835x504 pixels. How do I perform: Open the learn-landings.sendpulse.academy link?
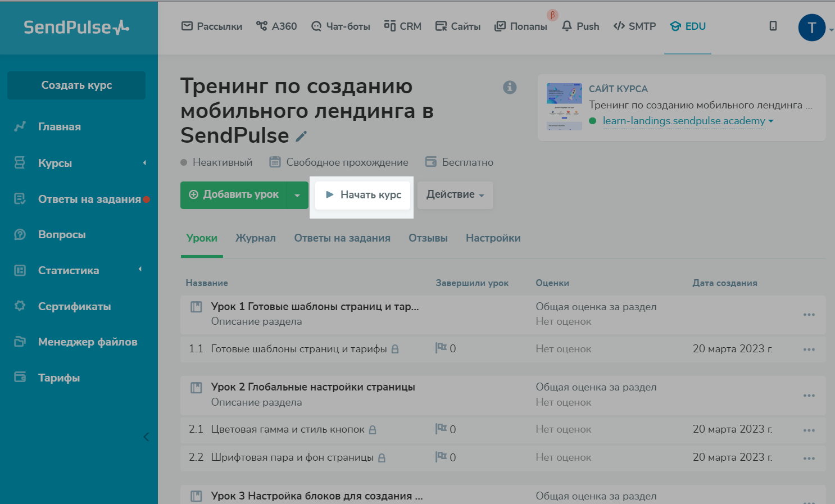point(683,121)
